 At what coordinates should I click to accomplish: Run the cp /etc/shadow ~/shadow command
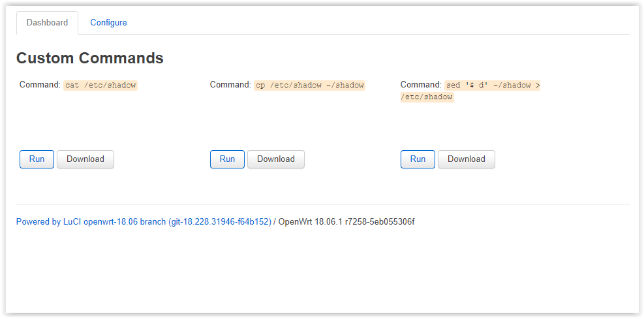point(227,159)
